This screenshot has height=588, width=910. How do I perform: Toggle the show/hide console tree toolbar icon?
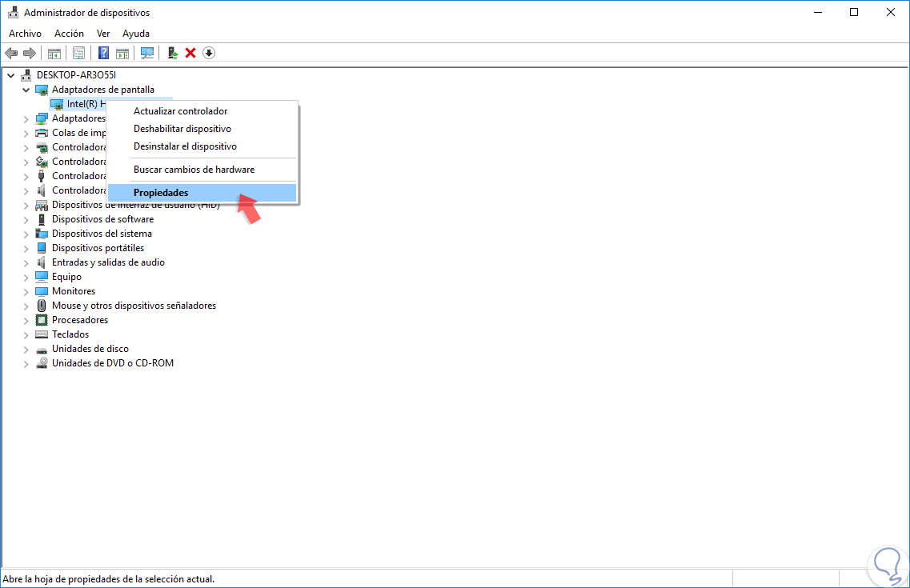[x=54, y=54]
